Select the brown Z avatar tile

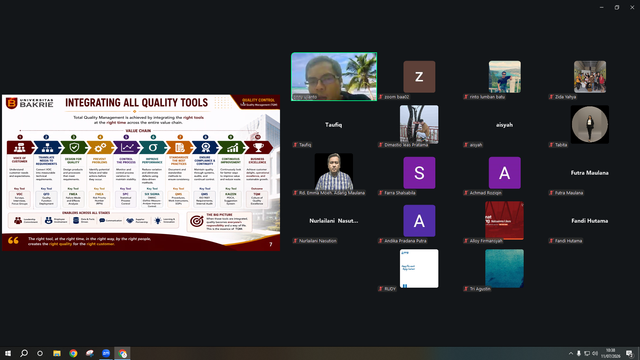tap(419, 77)
